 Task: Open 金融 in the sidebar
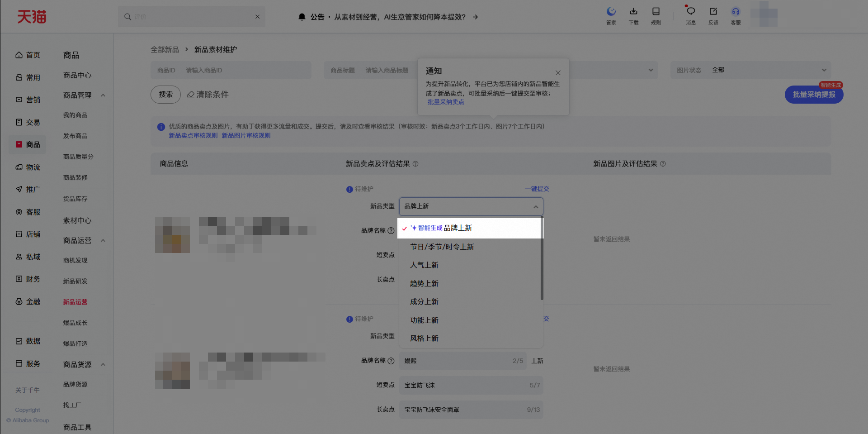(28, 301)
